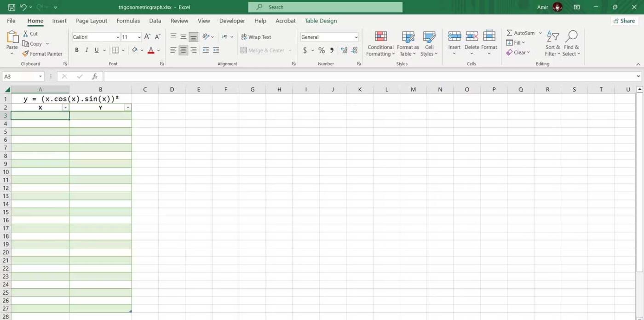Click the Cut scissors command
The width and height of the screenshot is (644, 320).
(31, 34)
